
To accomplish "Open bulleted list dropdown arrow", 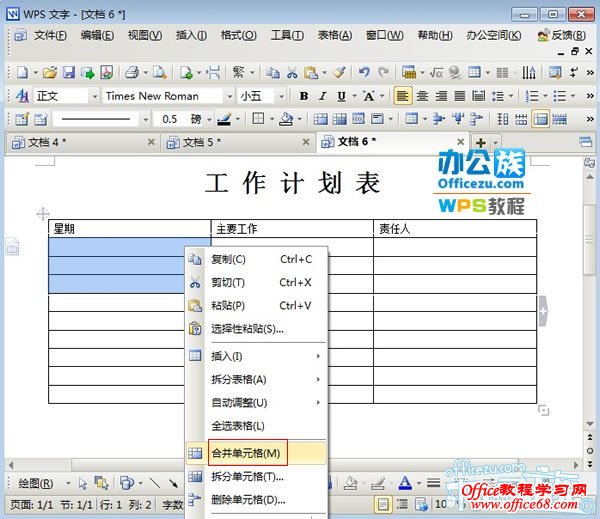I will click(573, 96).
